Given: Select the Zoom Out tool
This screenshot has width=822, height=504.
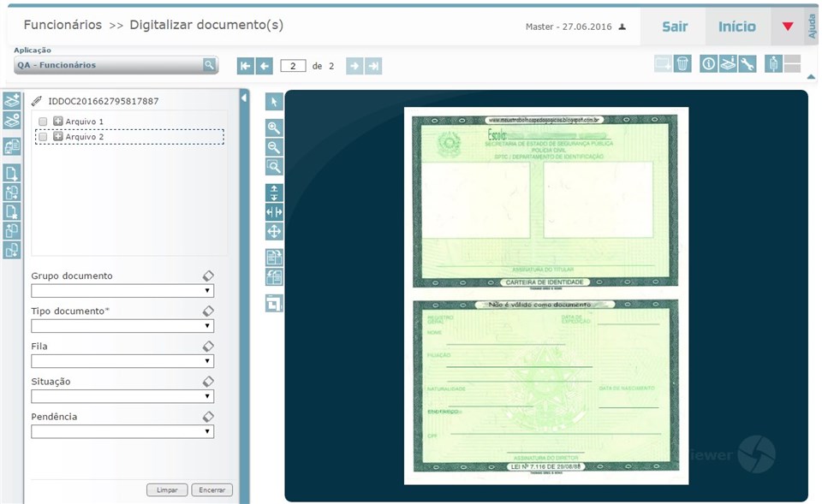Looking at the screenshot, I should click(274, 147).
